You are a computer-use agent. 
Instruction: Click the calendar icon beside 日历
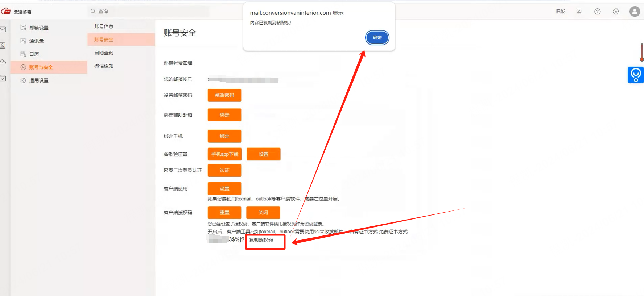click(x=23, y=54)
